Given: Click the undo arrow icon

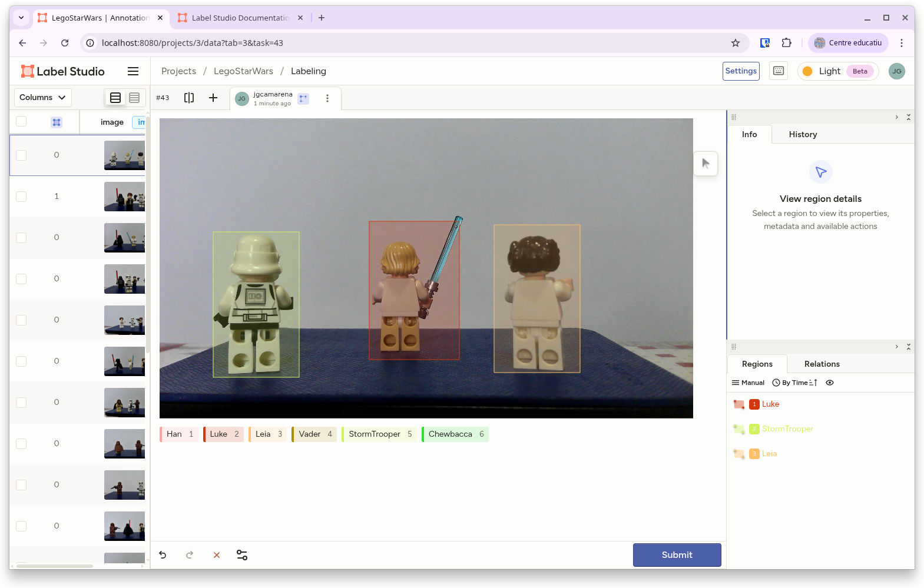Looking at the screenshot, I should [163, 555].
